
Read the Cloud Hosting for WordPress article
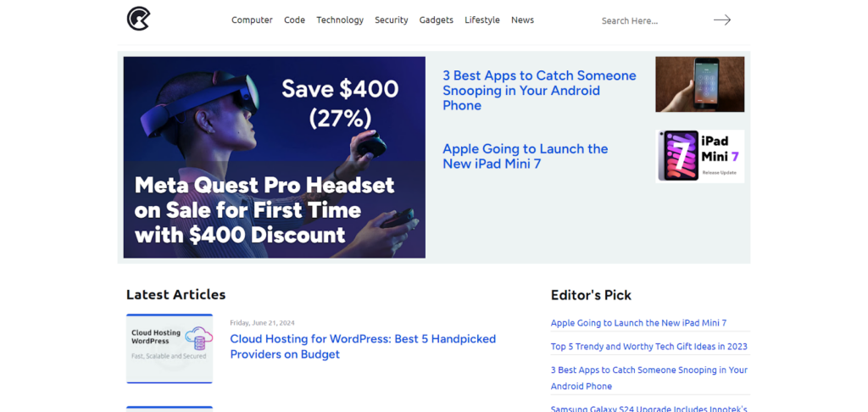point(363,346)
